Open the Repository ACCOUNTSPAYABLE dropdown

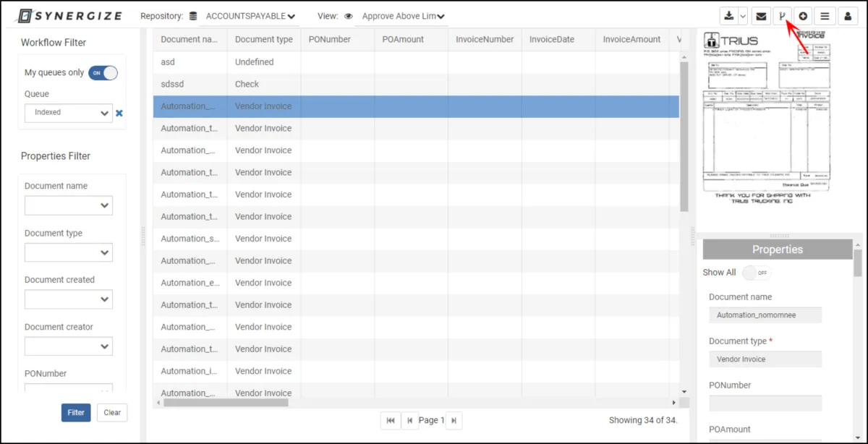tap(248, 16)
